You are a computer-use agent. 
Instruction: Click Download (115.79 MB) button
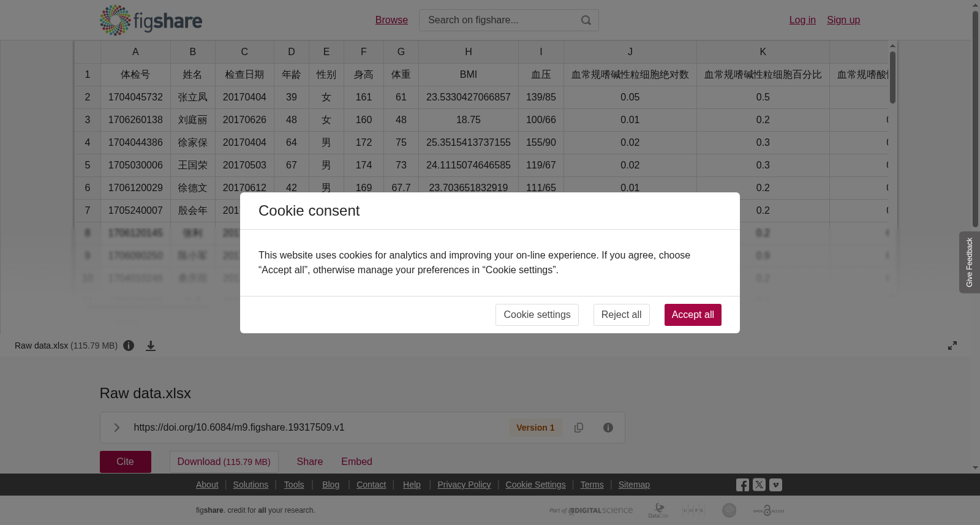click(x=224, y=462)
